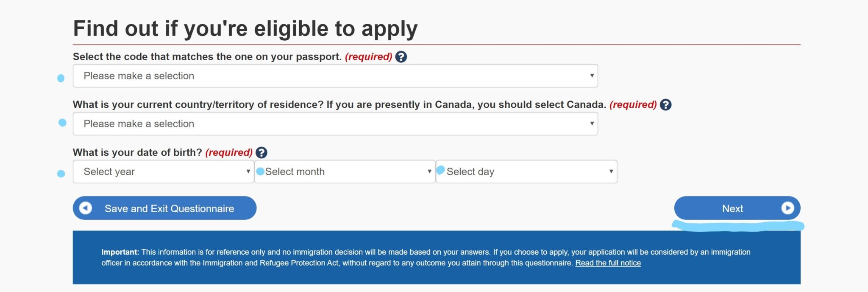Open help icon beside country of residence question
Viewport: 868px width, 292px height.
665,105
